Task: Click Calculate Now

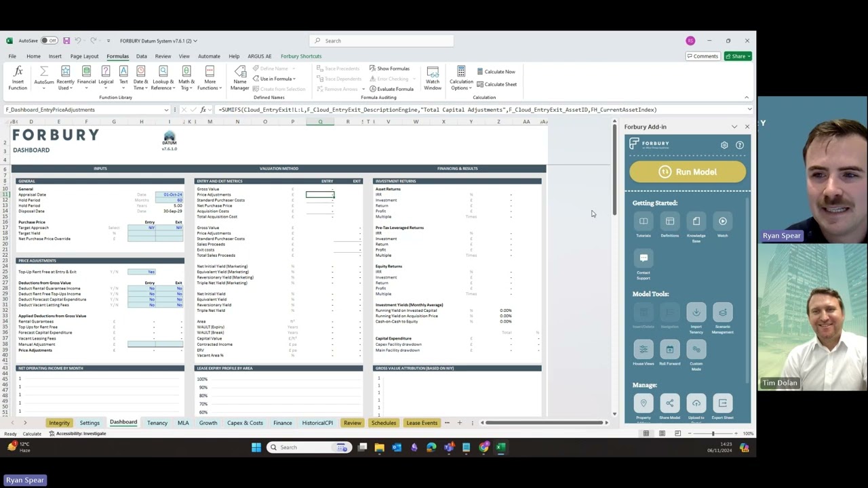Action: pos(496,71)
